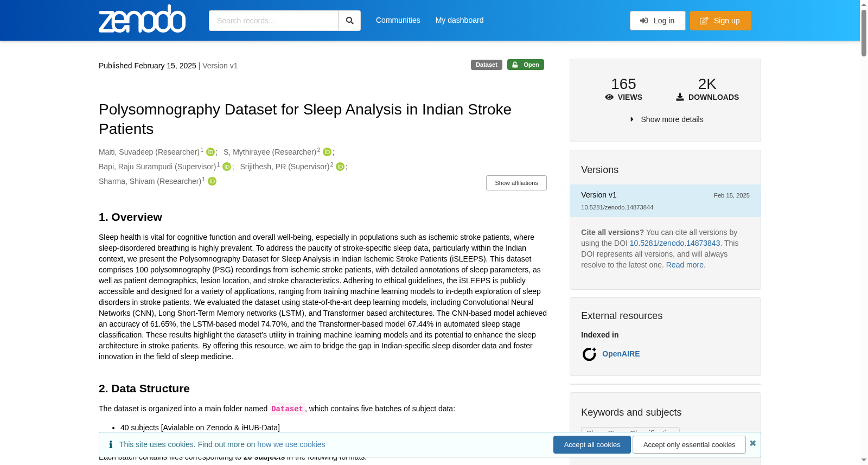Click author Bapi, Raju Surampudi (Supervisor)

click(157, 167)
